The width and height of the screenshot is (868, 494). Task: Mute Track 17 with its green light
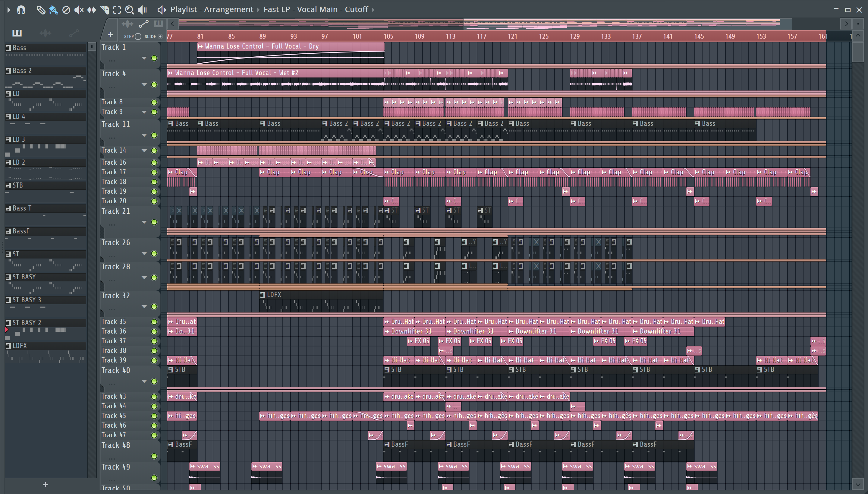point(154,172)
